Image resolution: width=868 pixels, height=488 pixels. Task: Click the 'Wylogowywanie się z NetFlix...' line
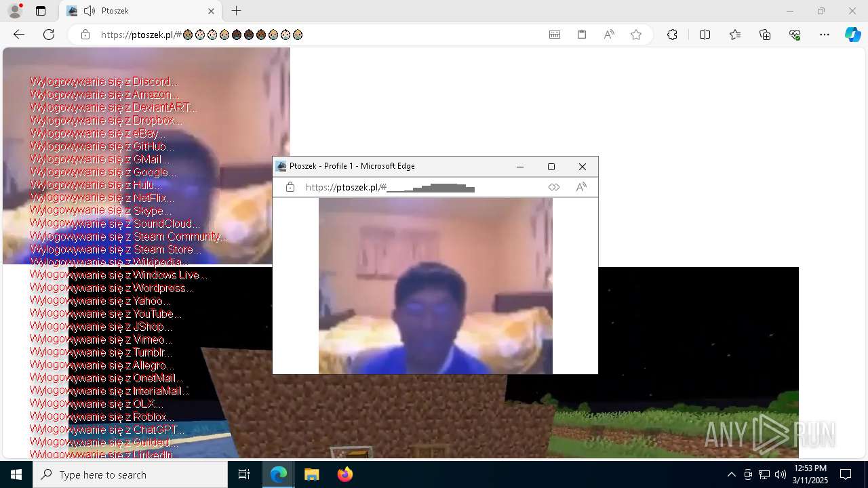coord(102,198)
